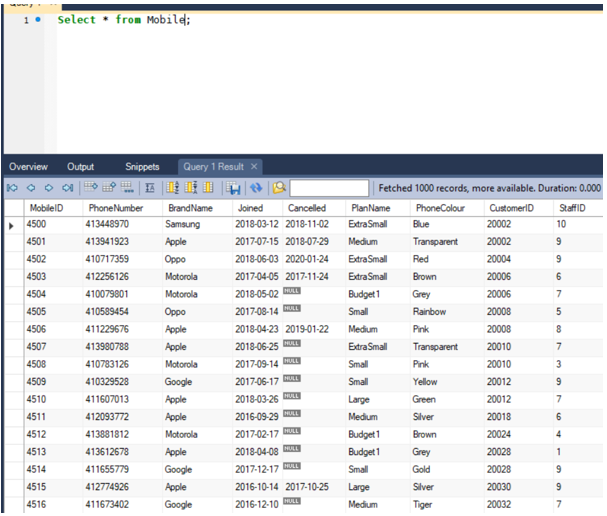Click the edit current row icon
Image resolution: width=607 pixels, height=516 pixels.
click(x=91, y=187)
